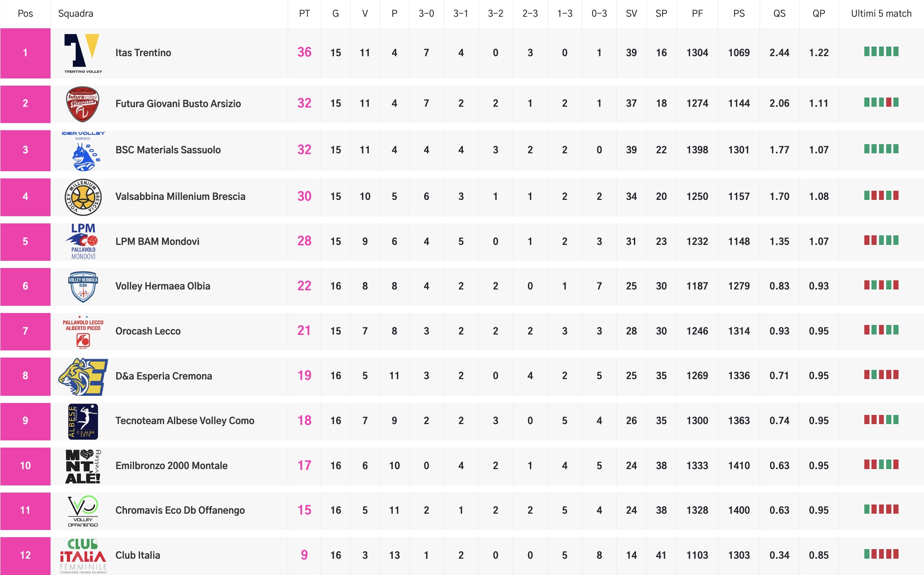The image size is (924, 575).
Task: Click the Squadra column header
Action: click(76, 14)
